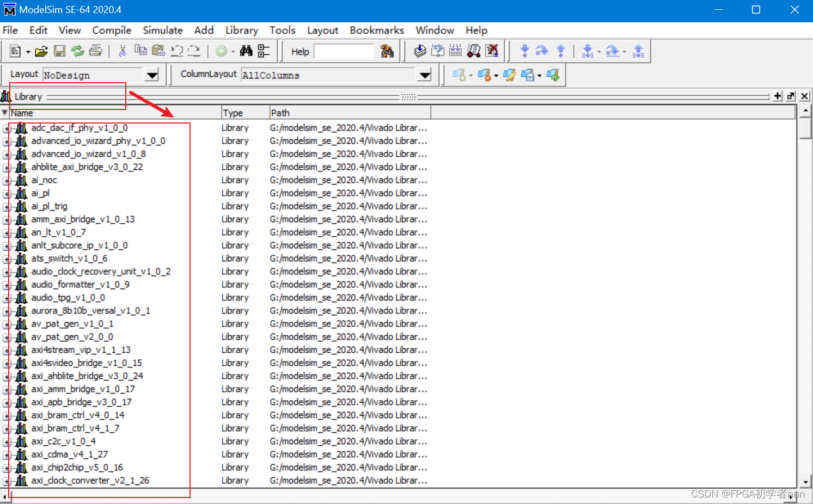Open the dropdown arrow beside Save Bookmarks icon

(540, 76)
